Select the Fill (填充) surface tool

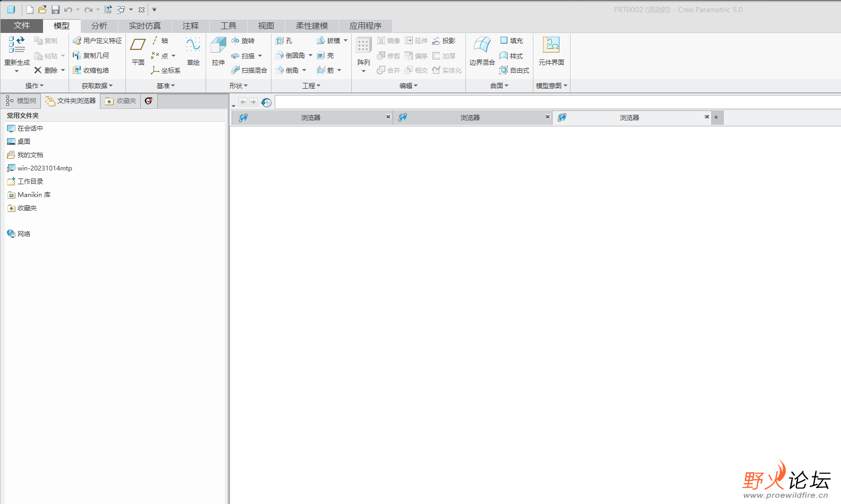tap(512, 40)
